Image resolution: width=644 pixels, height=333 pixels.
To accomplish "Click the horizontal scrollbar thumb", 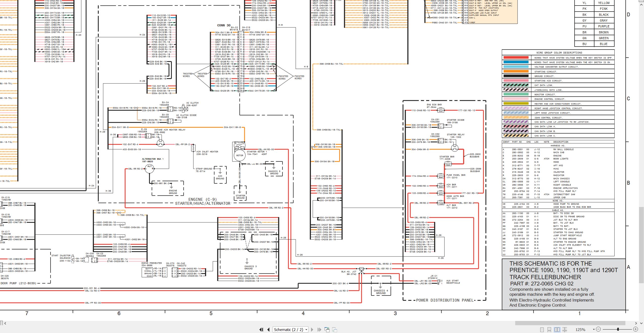I will [570, 323].
